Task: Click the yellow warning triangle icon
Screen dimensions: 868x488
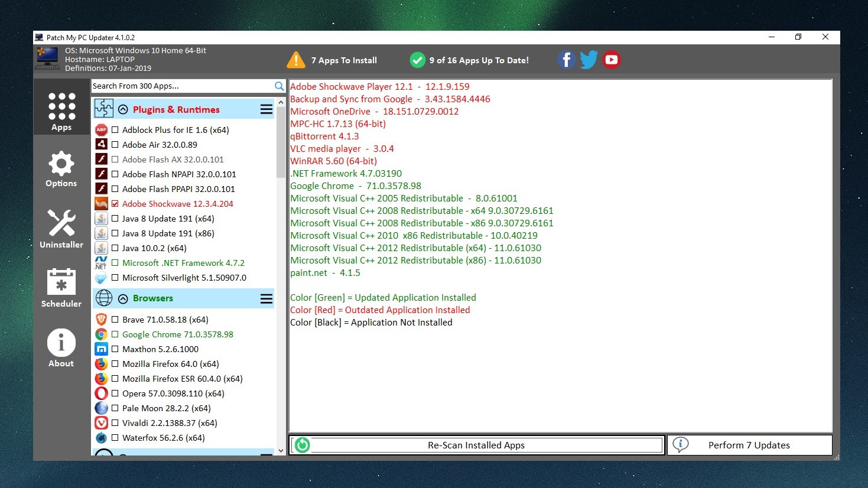Action: (x=295, y=60)
